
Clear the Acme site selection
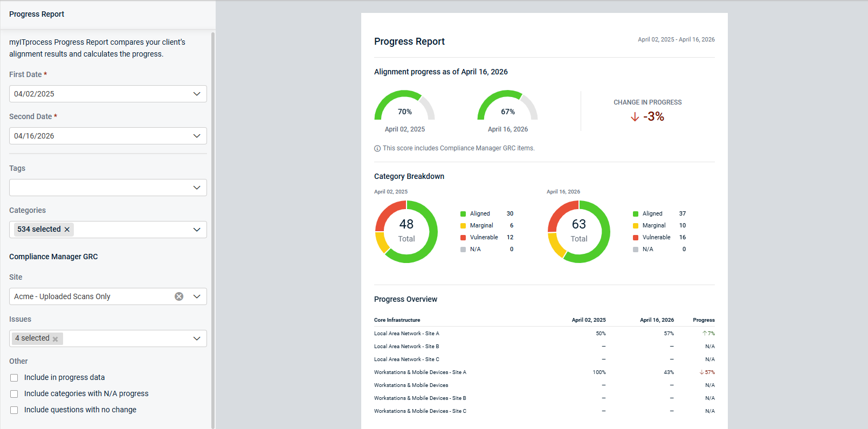coord(179,296)
